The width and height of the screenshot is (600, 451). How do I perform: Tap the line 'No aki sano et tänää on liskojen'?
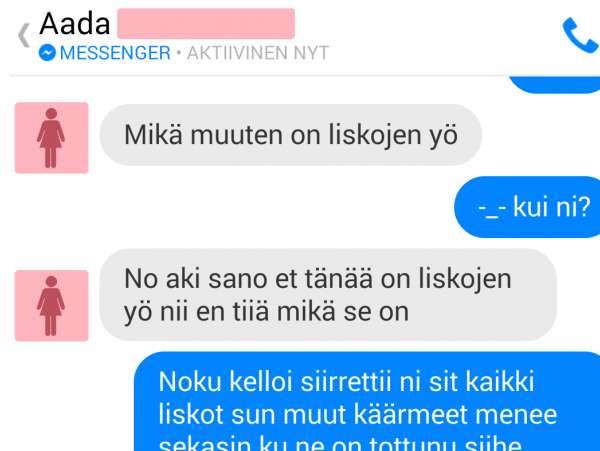[x=318, y=279]
